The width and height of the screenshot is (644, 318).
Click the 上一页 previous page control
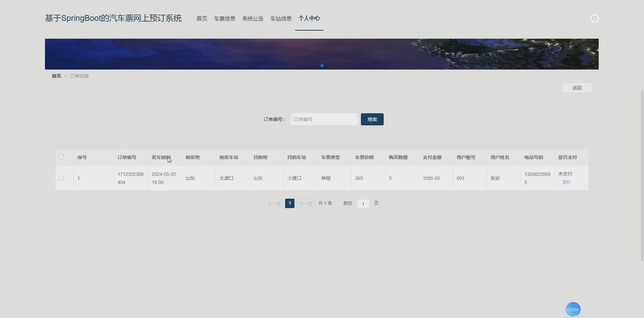click(x=274, y=203)
